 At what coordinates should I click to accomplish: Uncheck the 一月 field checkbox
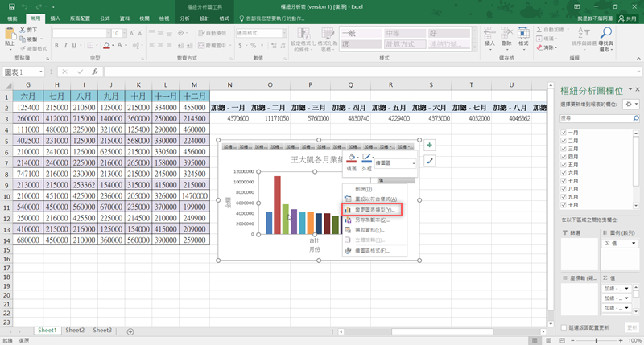pyautogui.click(x=563, y=131)
